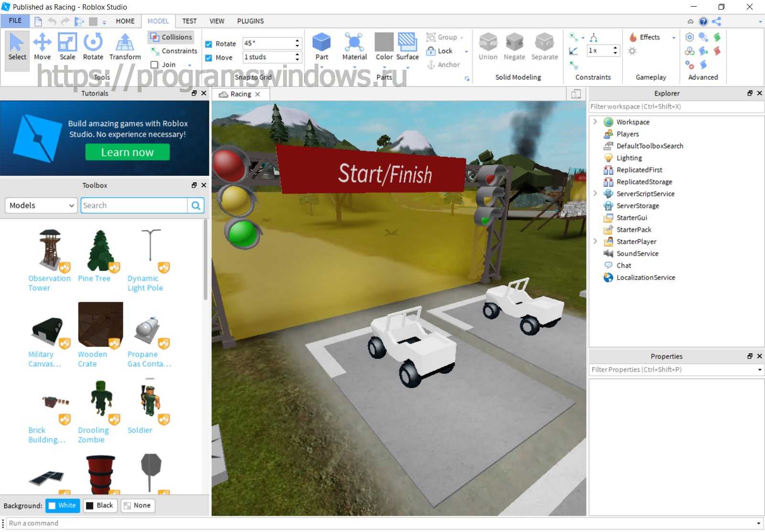Switch to the VIEW tab

click(217, 21)
